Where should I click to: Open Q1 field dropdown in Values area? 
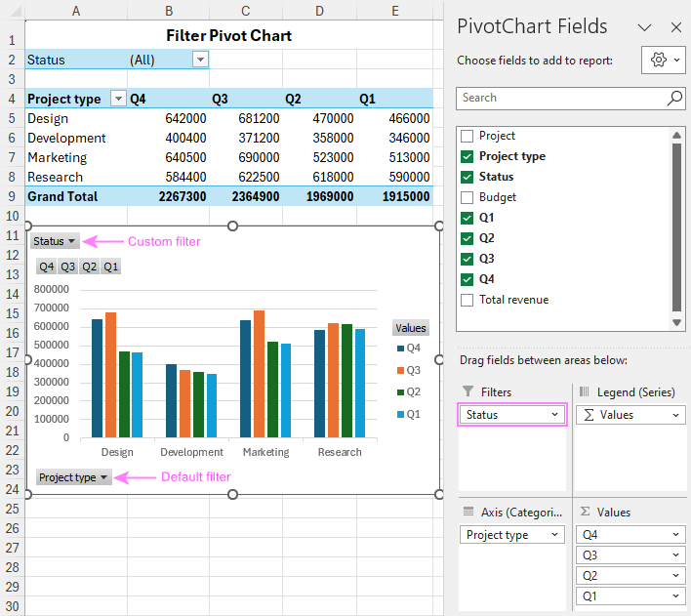click(675, 596)
